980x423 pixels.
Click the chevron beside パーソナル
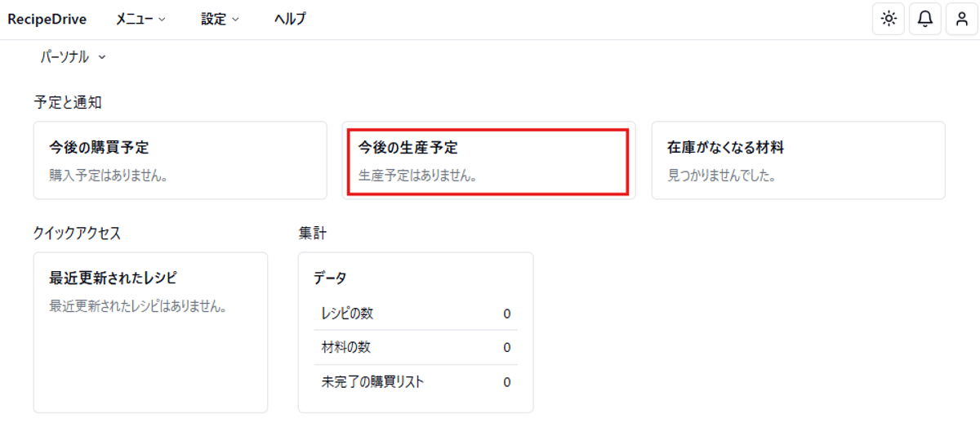(x=102, y=58)
